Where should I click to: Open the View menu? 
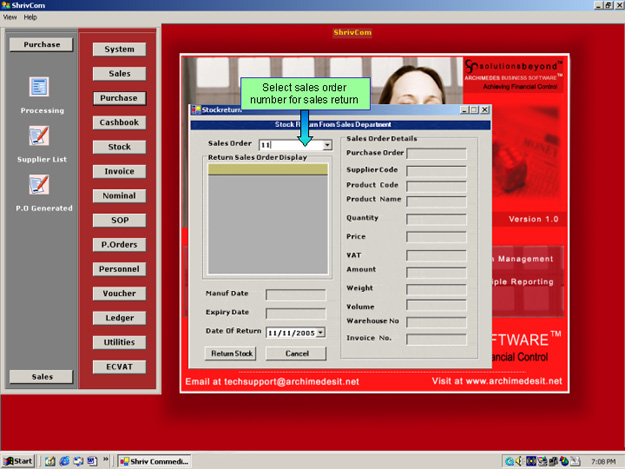(x=10, y=17)
